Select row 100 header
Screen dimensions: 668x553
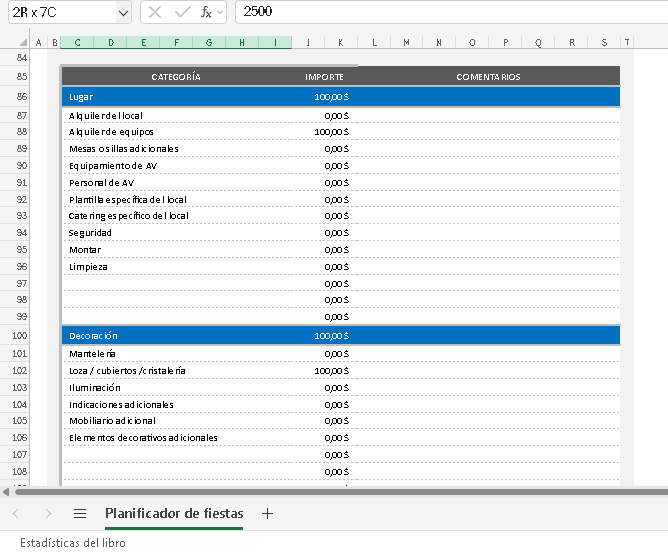click(22, 336)
